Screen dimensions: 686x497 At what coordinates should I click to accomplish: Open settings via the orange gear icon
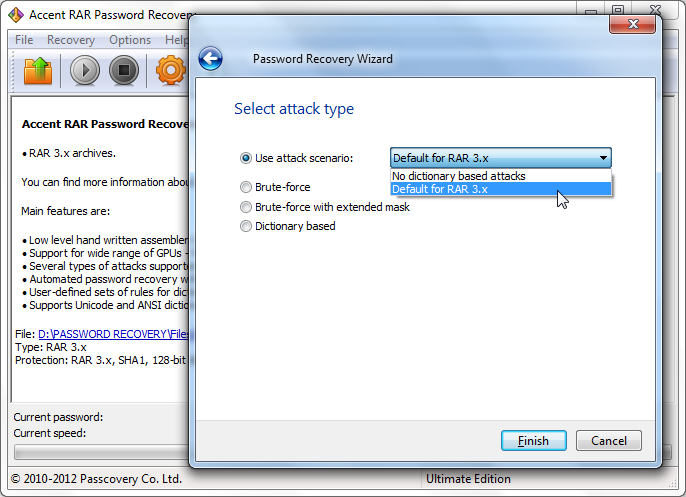click(171, 70)
